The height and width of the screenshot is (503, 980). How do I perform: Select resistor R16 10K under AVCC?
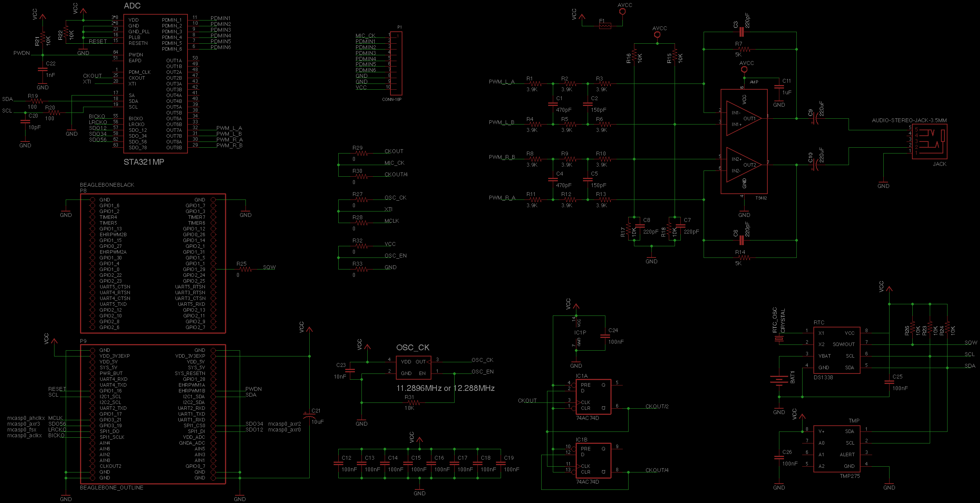click(634, 55)
